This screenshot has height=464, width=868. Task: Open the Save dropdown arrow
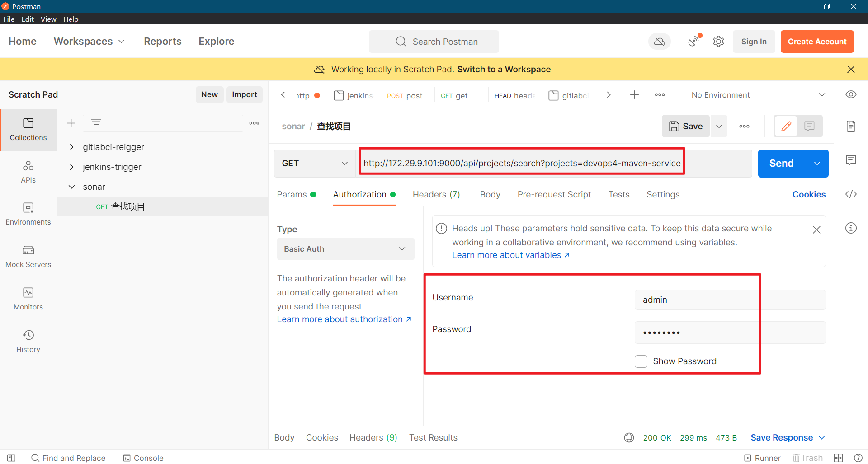[x=719, y=126]
